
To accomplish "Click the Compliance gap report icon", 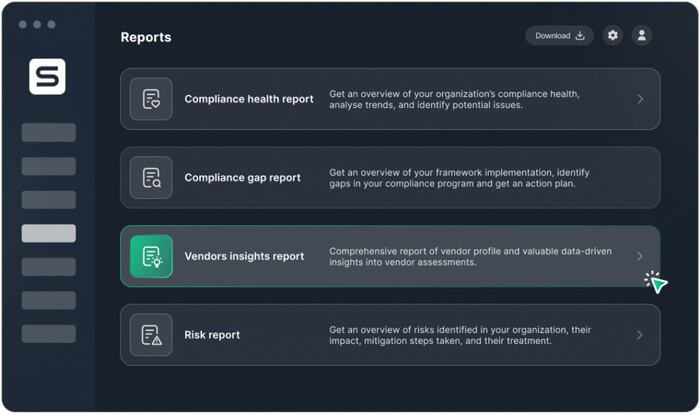I will (x=151, y=178).
